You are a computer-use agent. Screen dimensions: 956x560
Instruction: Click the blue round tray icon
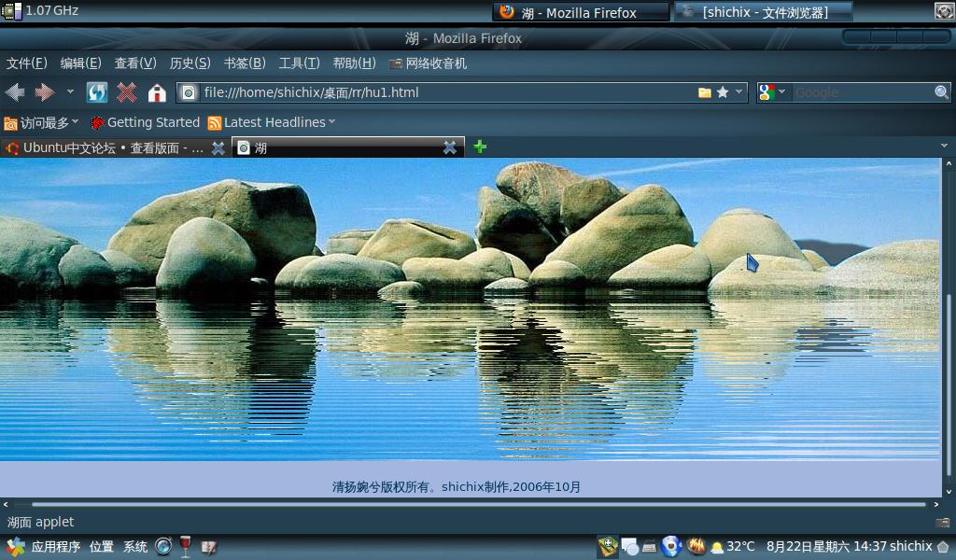pyautogui.click(x=671, y=547)
